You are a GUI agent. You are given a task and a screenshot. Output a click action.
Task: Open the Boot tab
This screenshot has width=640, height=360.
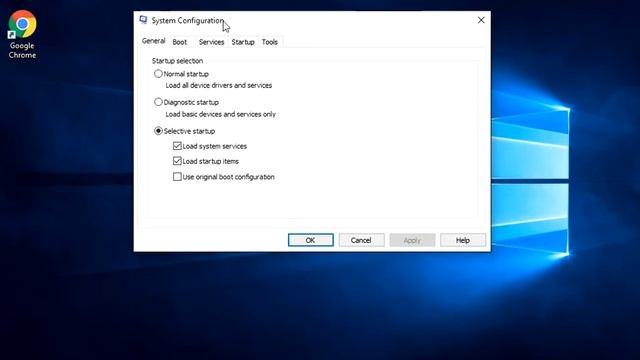(x=180, y=42)
